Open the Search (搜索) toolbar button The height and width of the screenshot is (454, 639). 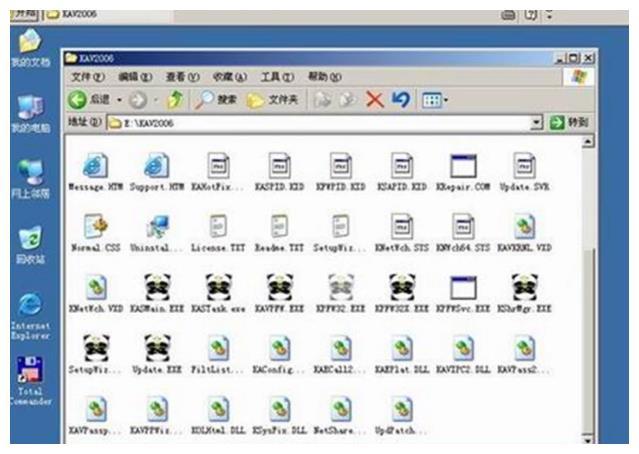click(216, 99)
